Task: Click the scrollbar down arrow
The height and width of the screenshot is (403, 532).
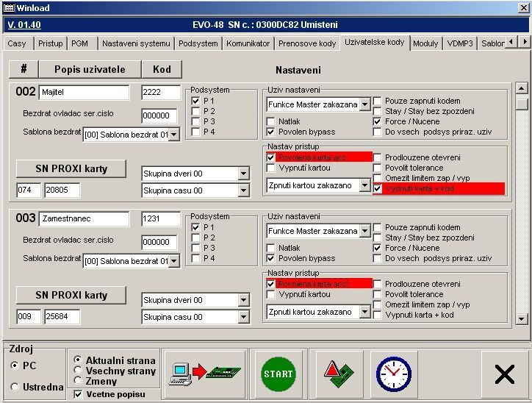Action: (522, 318)
